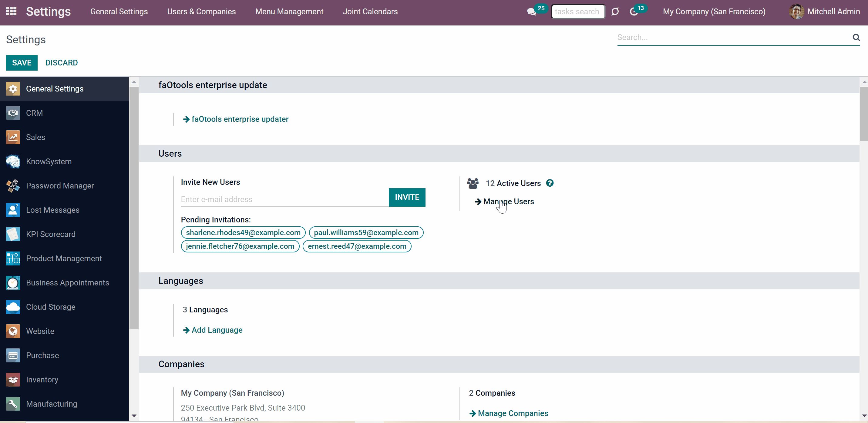868x423 pixels.
Task: Open the KPI Scorecard sidebar icon
Action: coord(13,234)
